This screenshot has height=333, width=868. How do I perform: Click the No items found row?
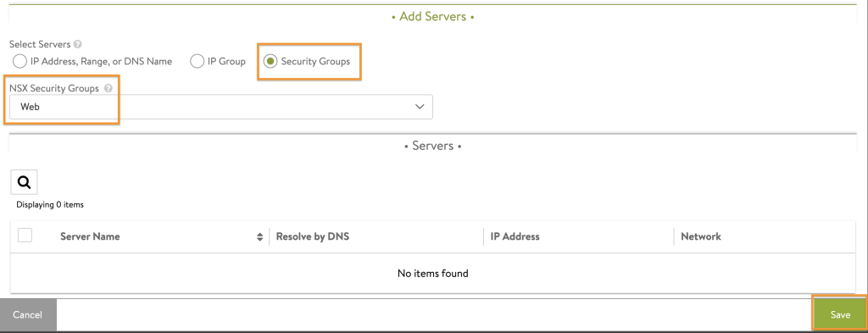[433, 273]
